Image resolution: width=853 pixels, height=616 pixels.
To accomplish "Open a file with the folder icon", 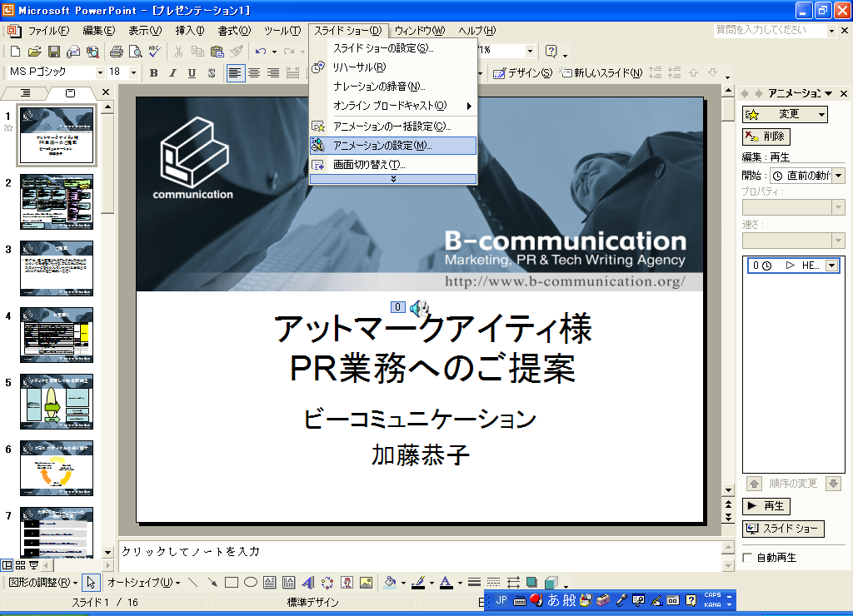I will click(x=35, y=52).
